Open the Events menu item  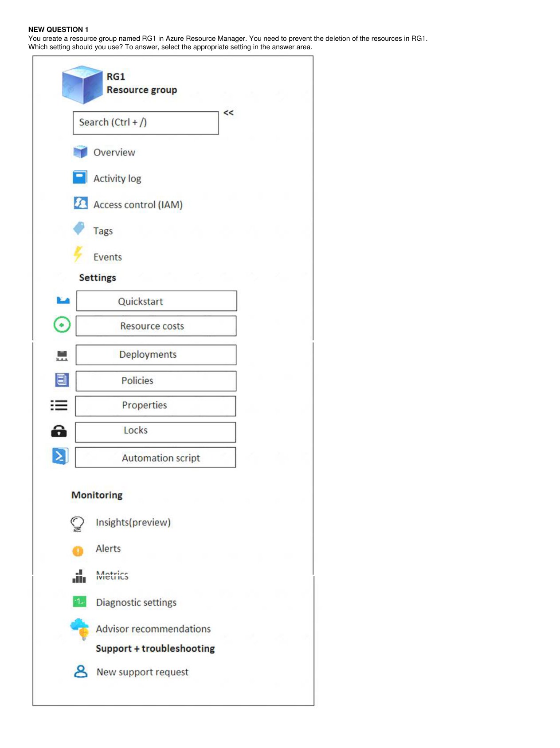point(107,257)
